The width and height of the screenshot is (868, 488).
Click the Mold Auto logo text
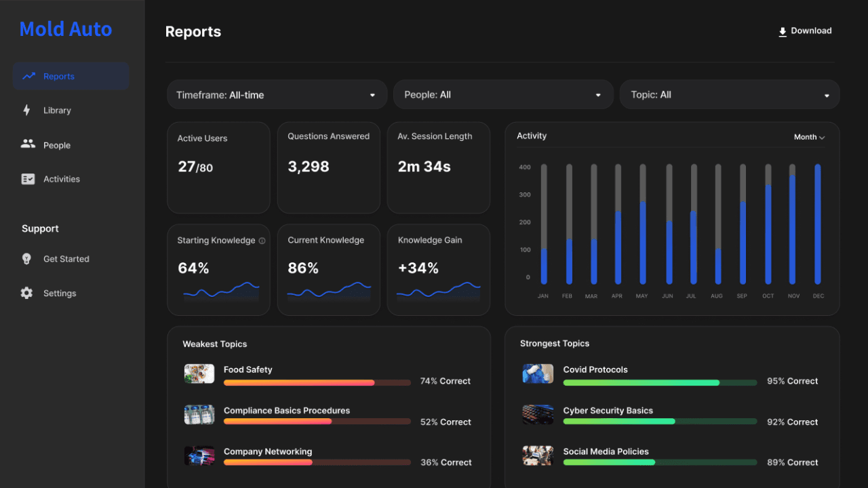66,29
